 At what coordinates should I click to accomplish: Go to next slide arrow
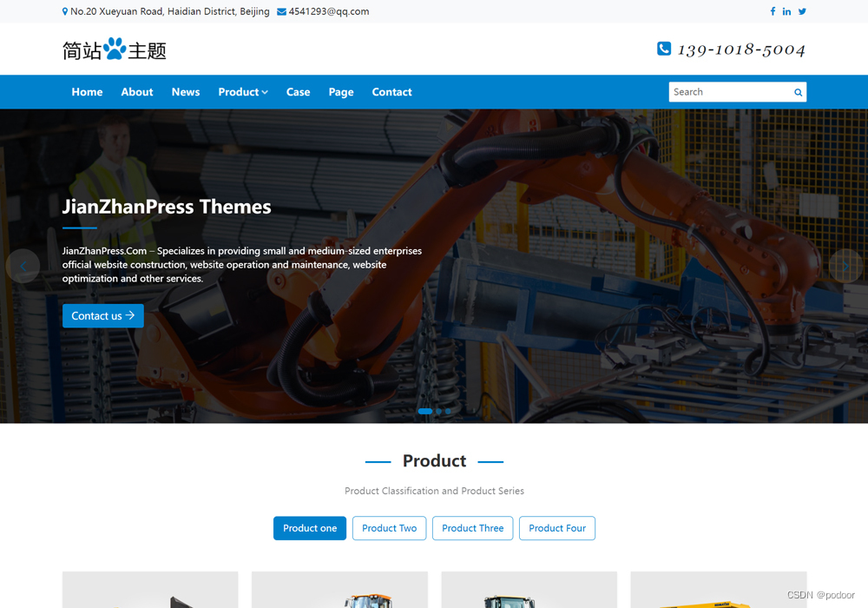845,267
